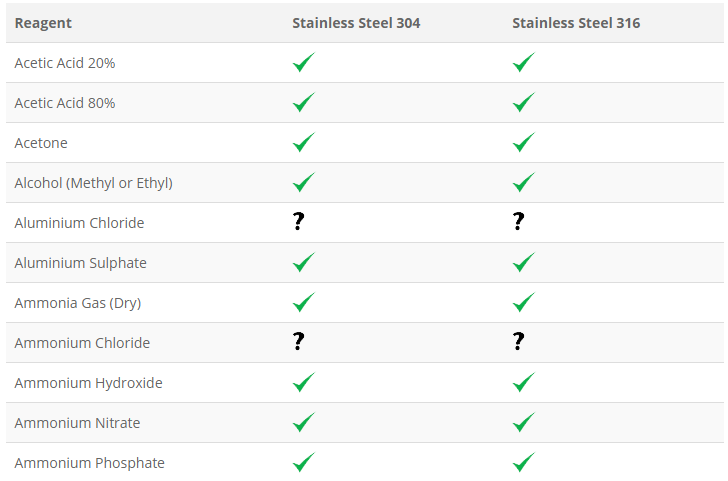Click the Ammonium Hydroxide reagent label
This screenshot has width=728, height=481.
(x=88, y=383)
